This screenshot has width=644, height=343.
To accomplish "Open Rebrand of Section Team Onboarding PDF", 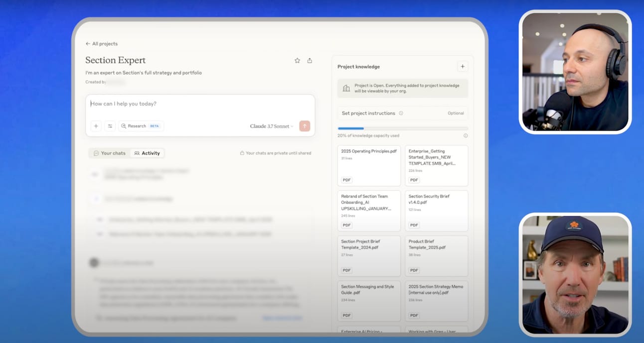I will (369, 211).
